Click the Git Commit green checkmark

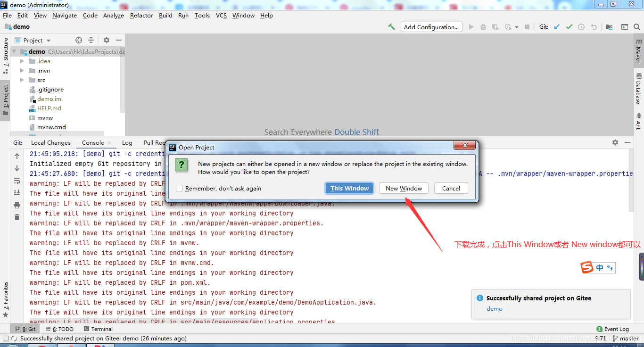pos(569,27)
